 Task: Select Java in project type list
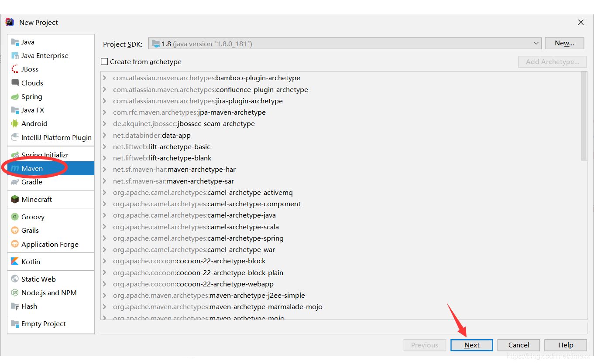(51, 42)
